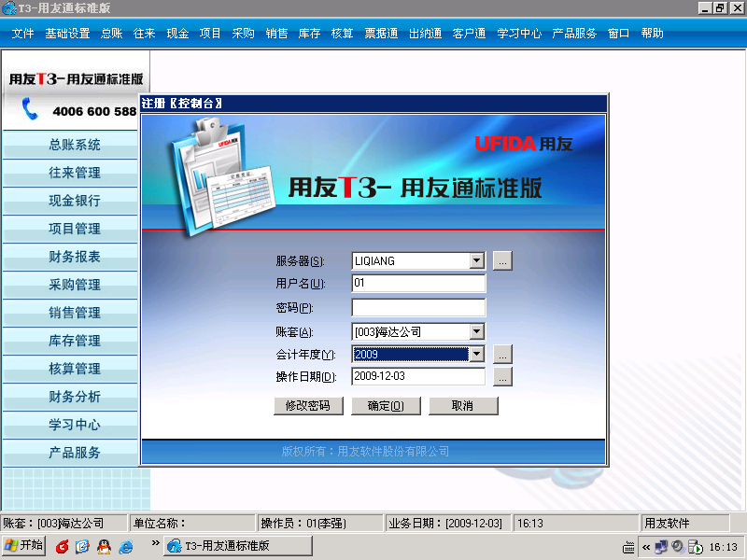Click the keyboard input method tray icon
Screen dimensions: 747x560
[x=628, y=548]
